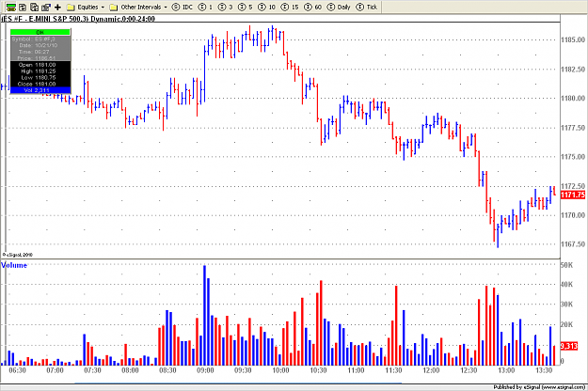The width and height of the screenshot is (588, 391).
Task: Click the Low 1180.75 row in data window
Action: [x=39, y=77]
